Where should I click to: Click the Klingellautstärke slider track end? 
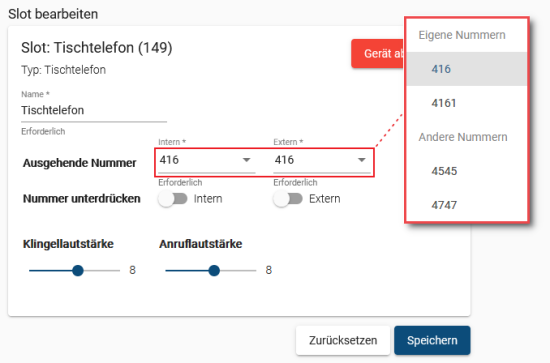pyautogui.click(x=119, y=270)
